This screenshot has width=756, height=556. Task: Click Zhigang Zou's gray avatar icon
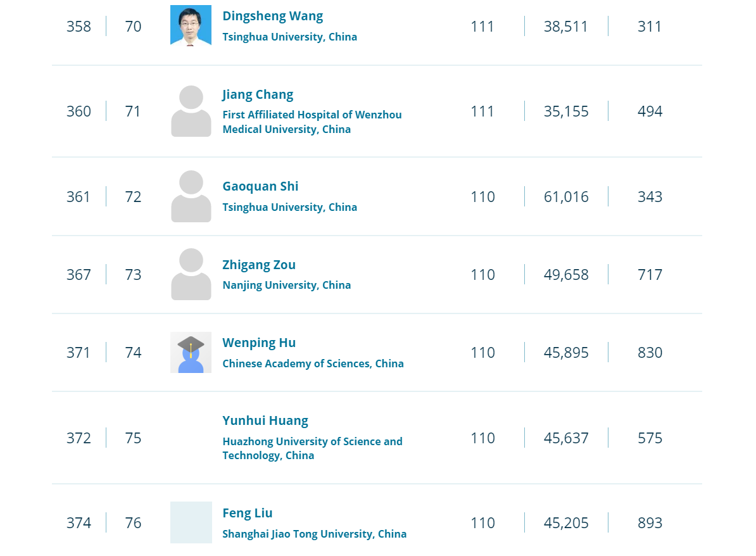191,274
